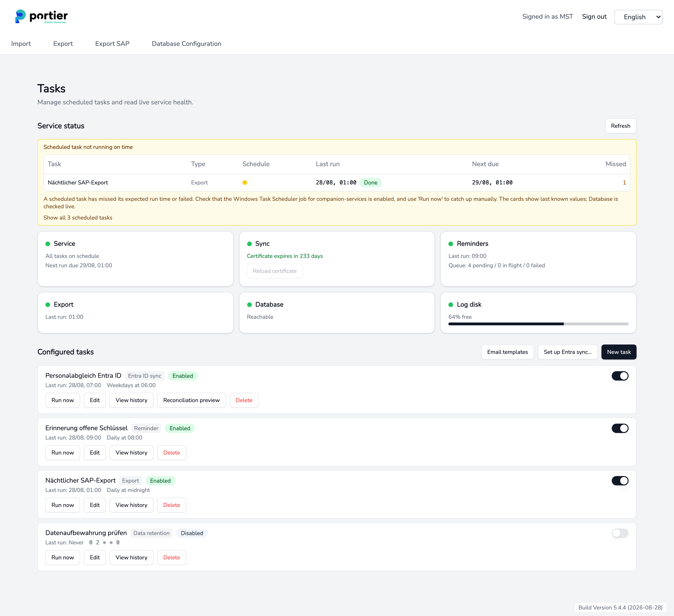Viewport: 674px width, 616px height.
Task: Click the Nächtlicher SAP-Export row in status table
Action: click(337, 183)
